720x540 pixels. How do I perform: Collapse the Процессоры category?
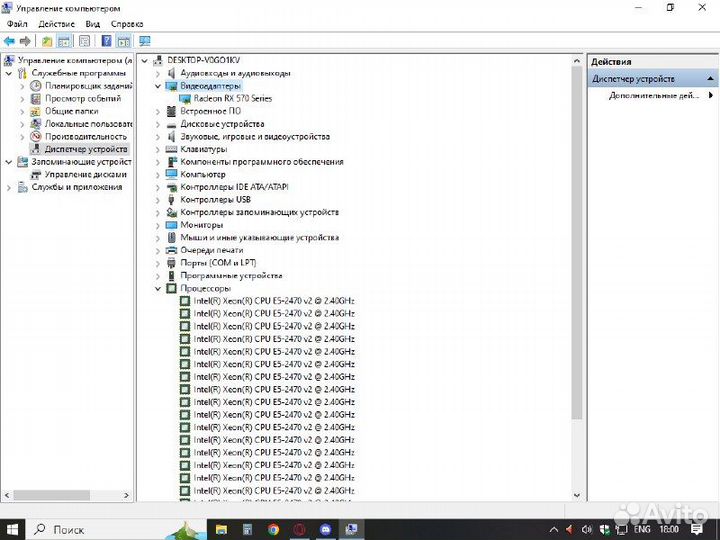point(158,288)
